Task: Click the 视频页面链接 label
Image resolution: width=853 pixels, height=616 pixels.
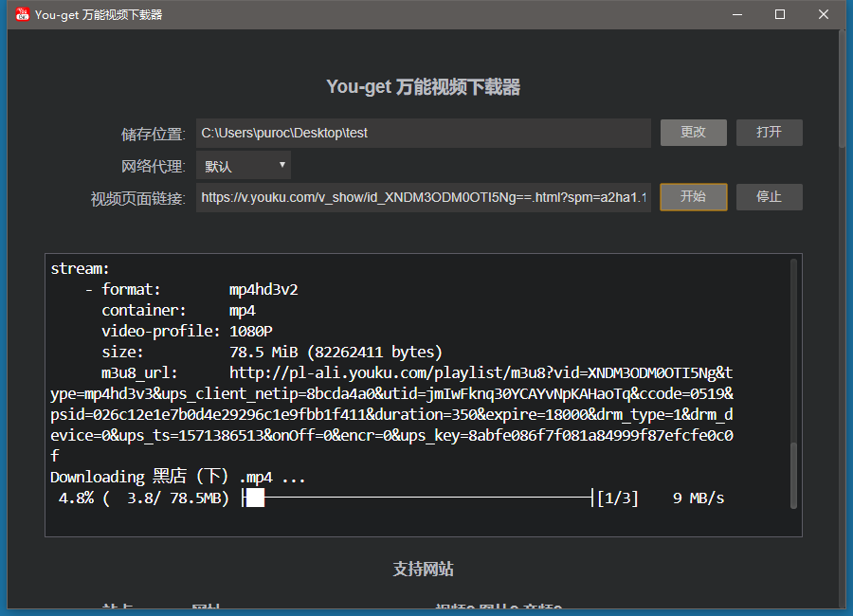Action: click(138, 199)
